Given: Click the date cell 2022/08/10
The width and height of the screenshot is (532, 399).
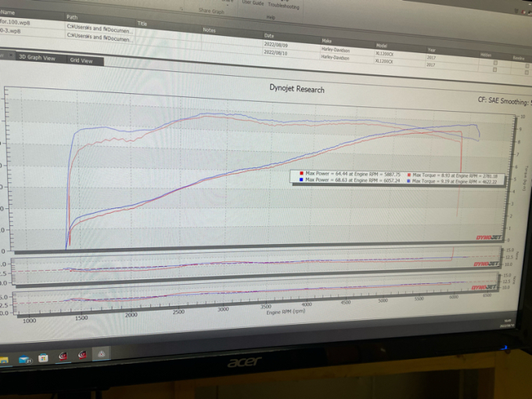Looking at the screenshot, I should 275,53.
